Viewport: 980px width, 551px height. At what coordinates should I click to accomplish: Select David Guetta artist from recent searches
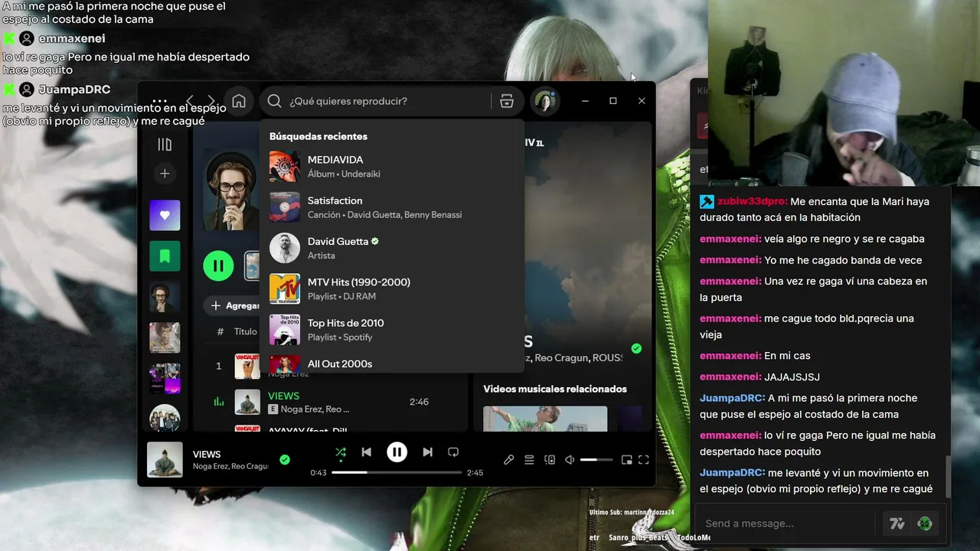coord(392,248)
